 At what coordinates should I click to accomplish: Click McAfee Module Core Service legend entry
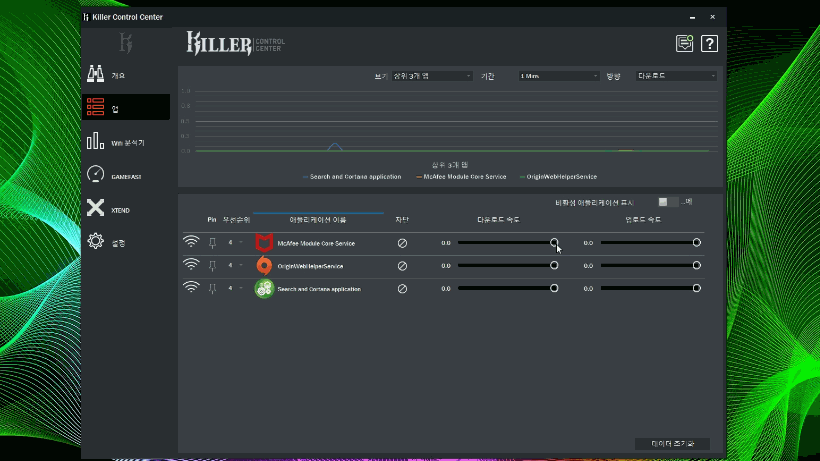[461, 177]
